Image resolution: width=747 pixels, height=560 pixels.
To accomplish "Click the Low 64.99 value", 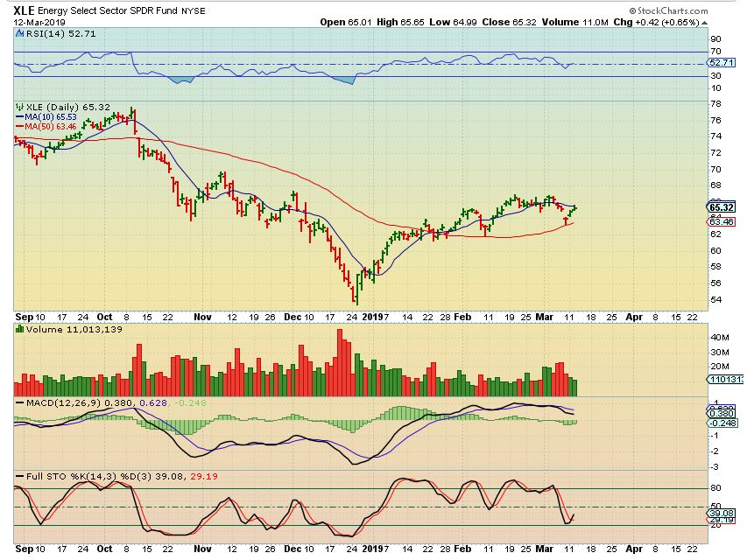I will tap(453, 22).
